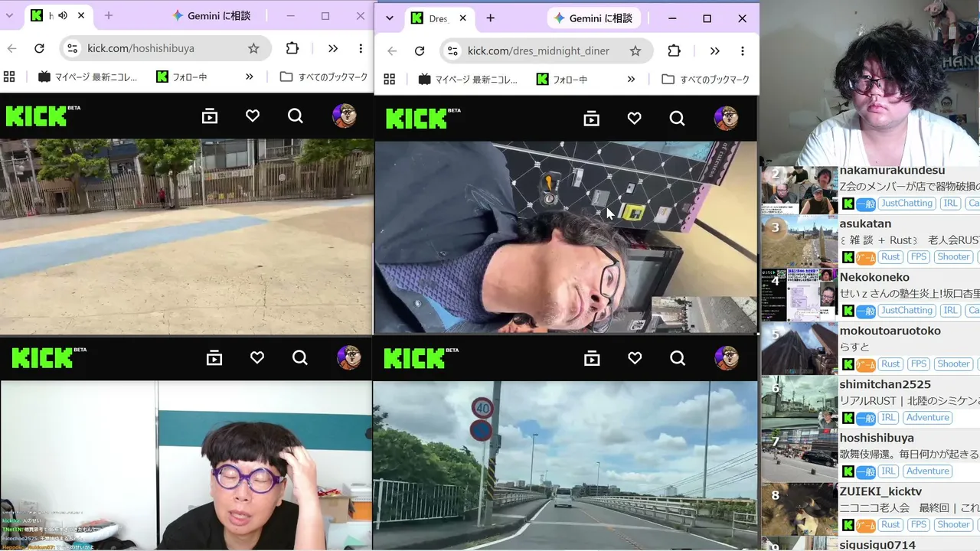980x551 pixels.
Task: Open the asukatan channel name
Action: coord(865,223)
